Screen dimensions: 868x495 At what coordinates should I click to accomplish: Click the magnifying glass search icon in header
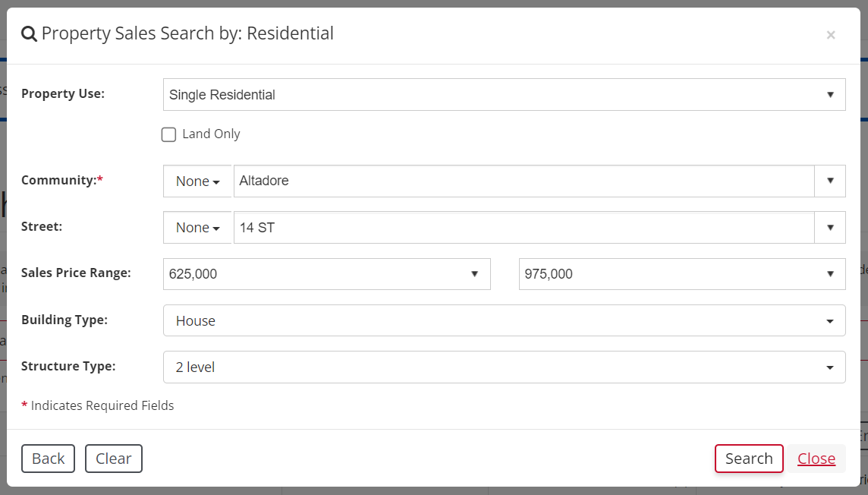pyautogui.click(x=29, y=34)
